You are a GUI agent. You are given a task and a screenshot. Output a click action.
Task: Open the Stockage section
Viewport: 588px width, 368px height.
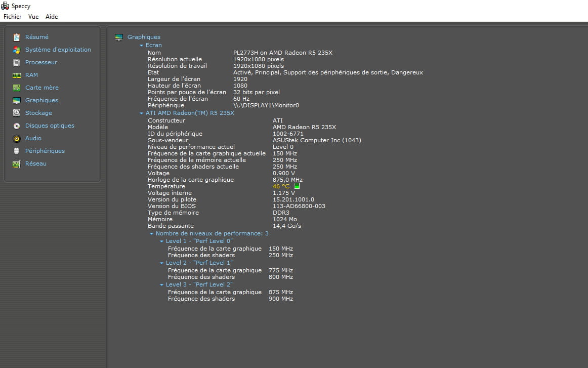coord(38,113)
